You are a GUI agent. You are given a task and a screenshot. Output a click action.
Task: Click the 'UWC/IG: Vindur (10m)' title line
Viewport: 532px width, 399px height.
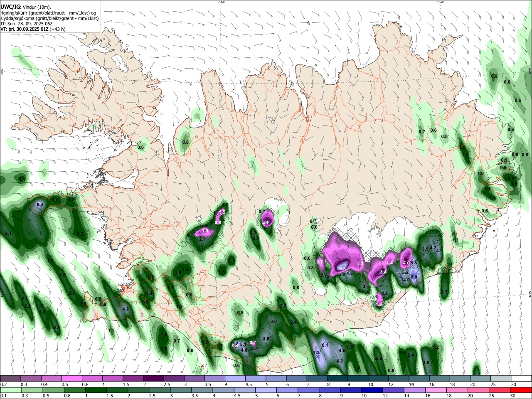(x=25, y=7)
